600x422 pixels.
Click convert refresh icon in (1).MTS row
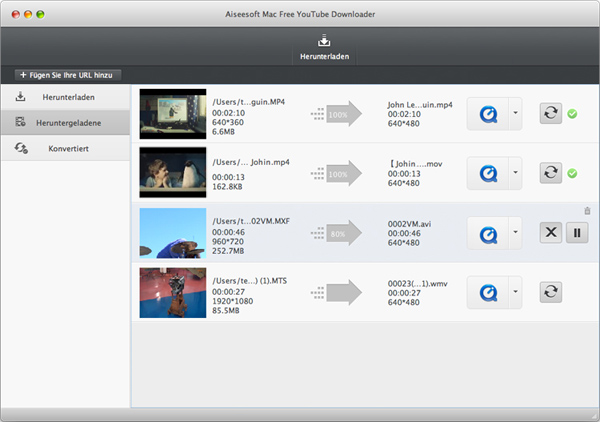click(551, 292)
